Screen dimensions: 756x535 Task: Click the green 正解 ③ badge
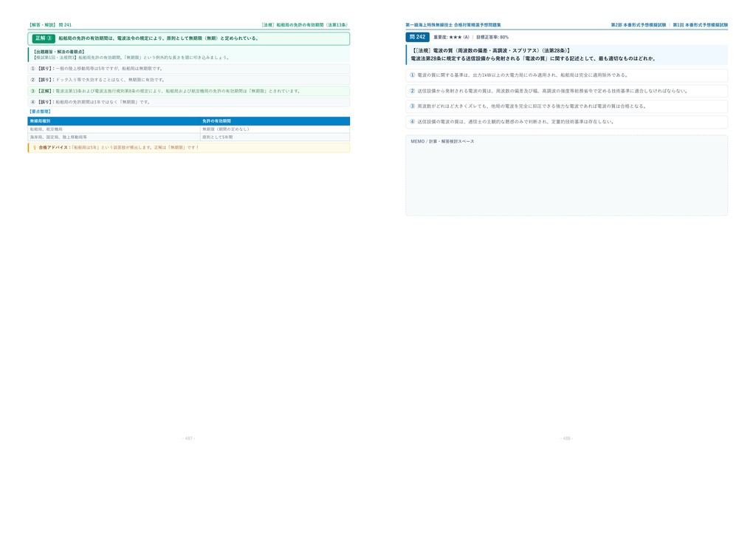tap(44, 38)
